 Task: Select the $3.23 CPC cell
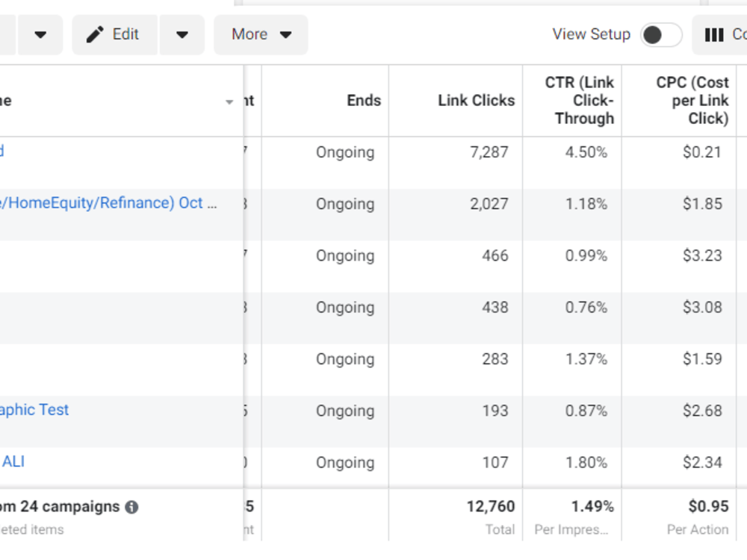702,255
